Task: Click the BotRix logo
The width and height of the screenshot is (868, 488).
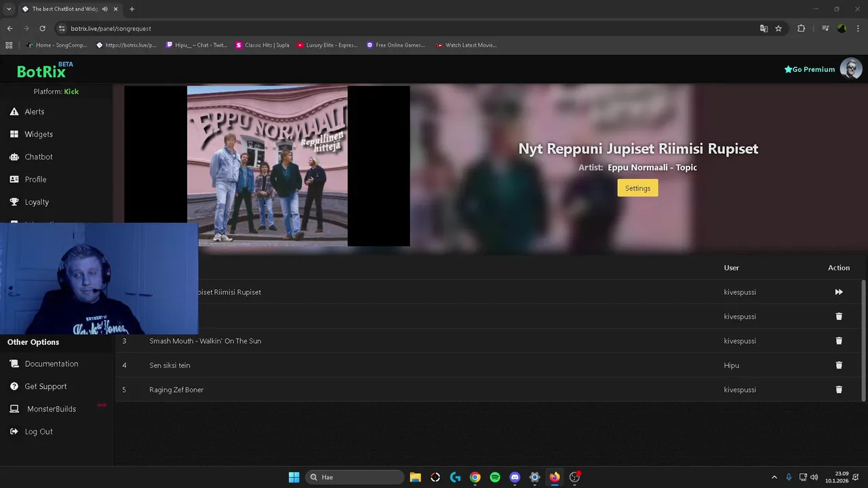Action: click(41, 71)
